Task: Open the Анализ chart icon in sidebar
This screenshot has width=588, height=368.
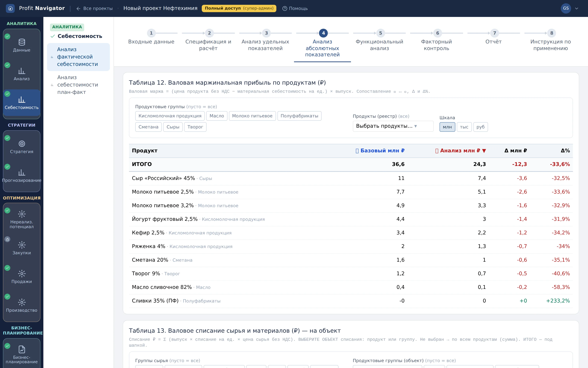Action: 22,71
